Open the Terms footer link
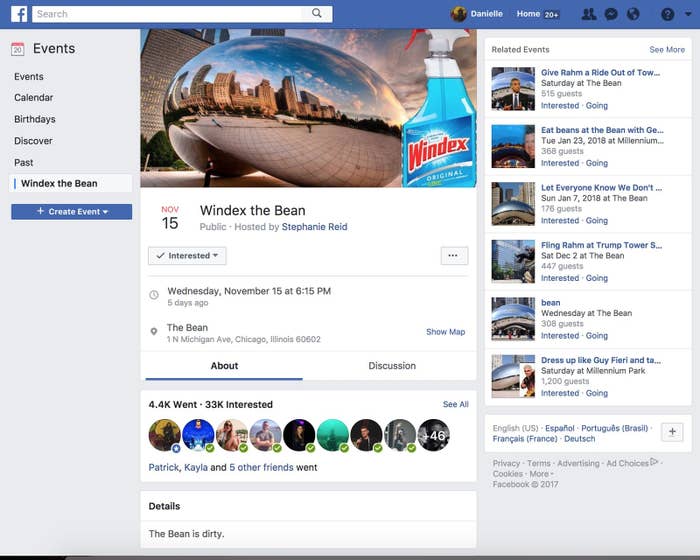The width and height of the screenshot is (700, 560). [x=539, y=464]
